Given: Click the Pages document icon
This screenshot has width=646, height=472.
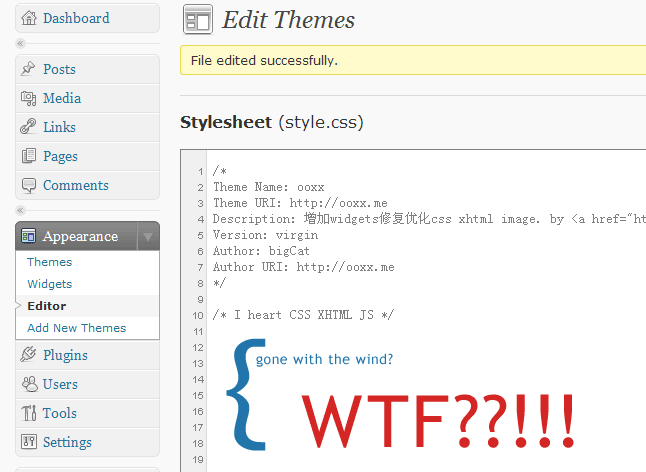Looking at the screenshot, I should pos(28,156).
